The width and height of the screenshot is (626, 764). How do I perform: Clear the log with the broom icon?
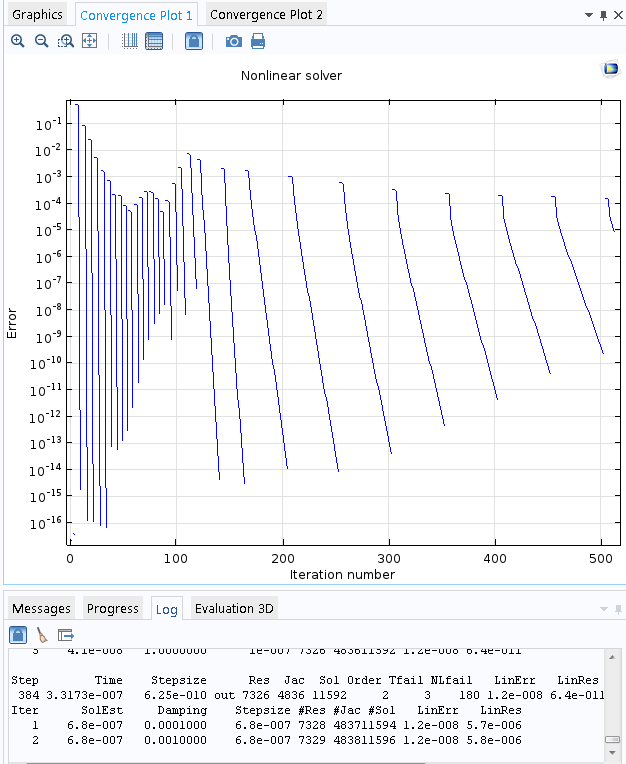[x=42, y=634]
